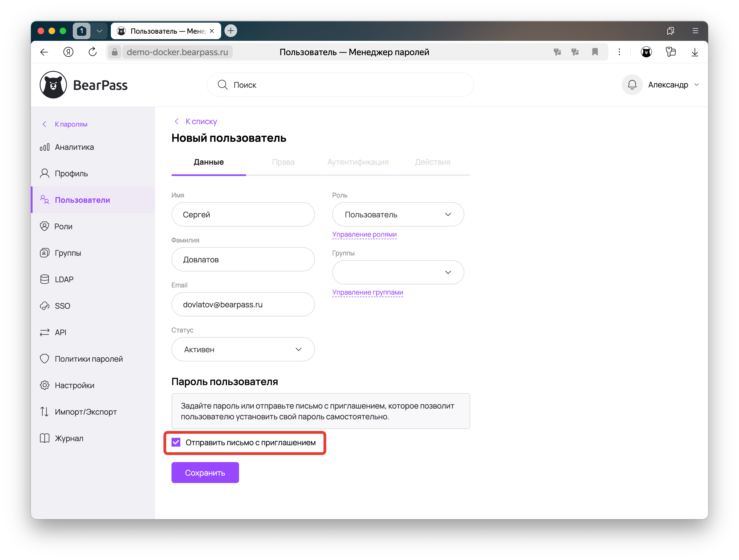Open the Status dropdown showing Активен
Viewport: 739px width, 560px height.
[x=243, y=350]
